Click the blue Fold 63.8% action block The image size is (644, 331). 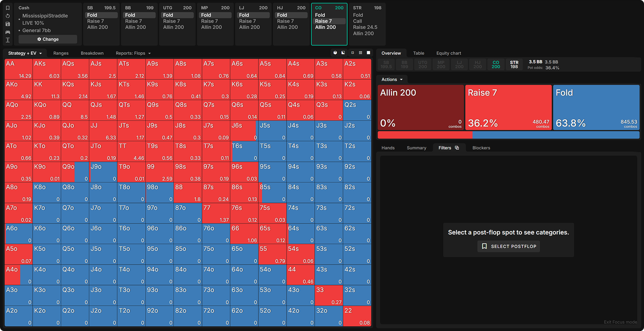coord(596,107)
